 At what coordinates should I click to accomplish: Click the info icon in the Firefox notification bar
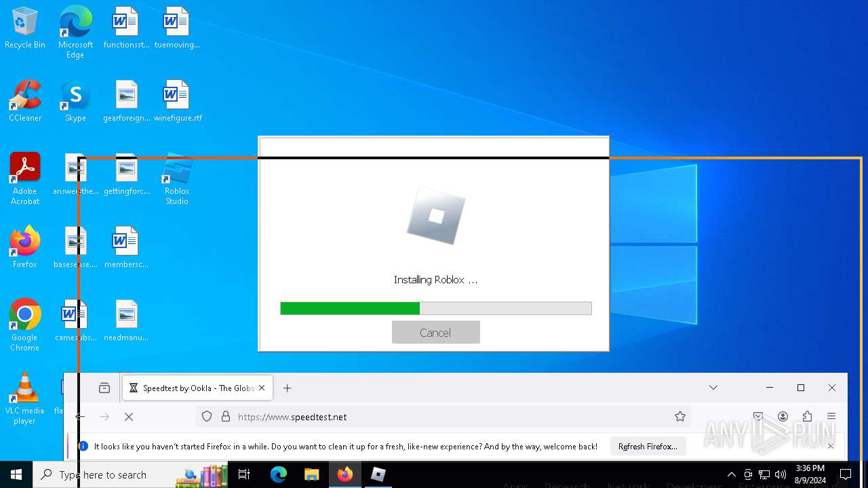[x=83, y=446]
